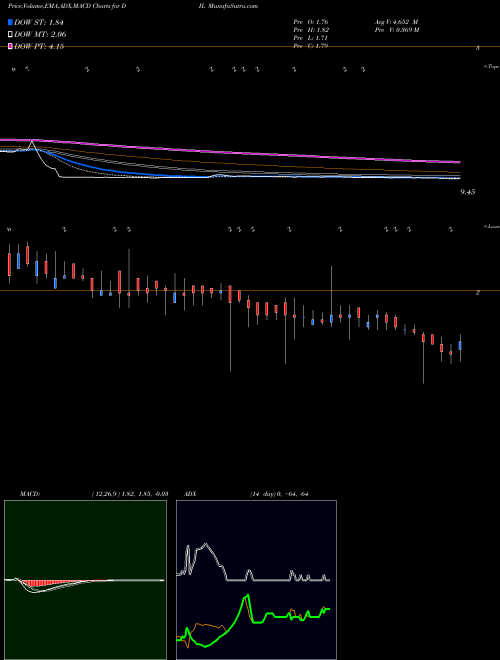Click the 'ADX' panel heading
500x660 pixels.
[190, 494]
